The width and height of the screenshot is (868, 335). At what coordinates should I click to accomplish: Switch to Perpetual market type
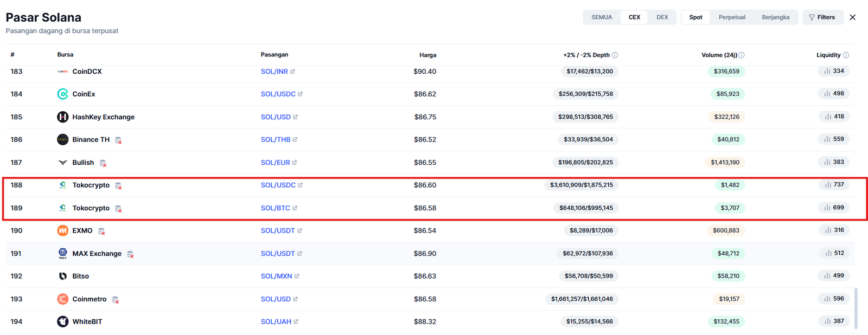[732, 17]
